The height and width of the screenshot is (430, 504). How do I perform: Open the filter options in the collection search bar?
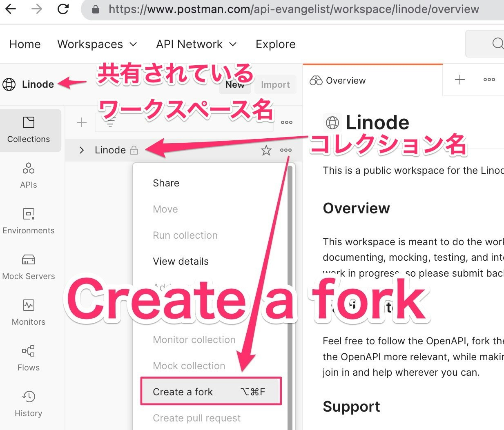pyautogui.click(x=110, y=122)
